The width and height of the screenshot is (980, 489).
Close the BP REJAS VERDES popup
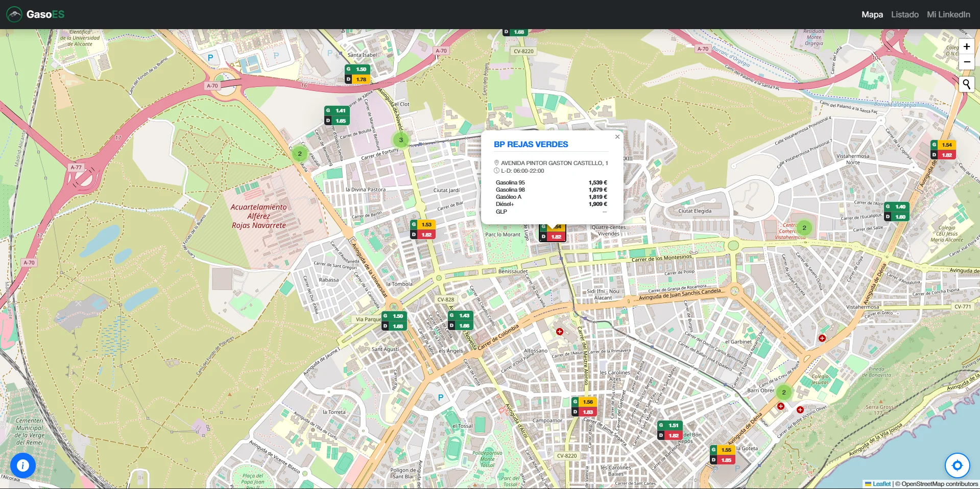click(x=617, y=136)
